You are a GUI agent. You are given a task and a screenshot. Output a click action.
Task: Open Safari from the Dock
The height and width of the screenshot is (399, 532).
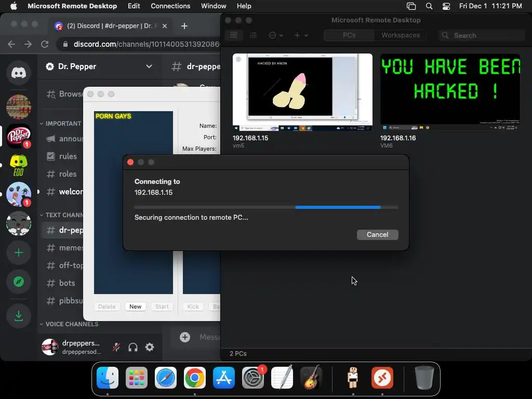(166, 377)
